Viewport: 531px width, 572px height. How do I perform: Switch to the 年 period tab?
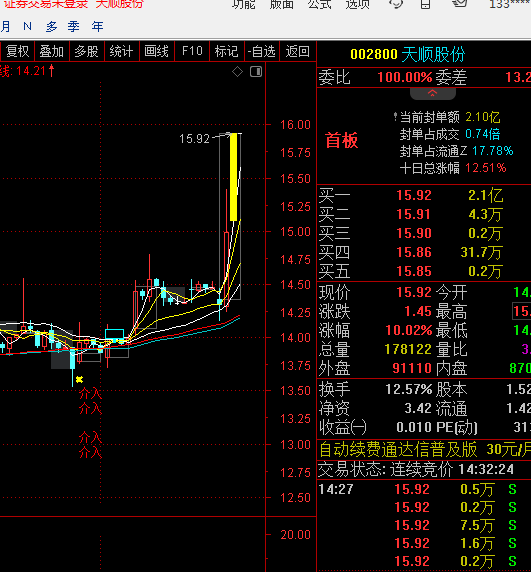pos(98,27)
